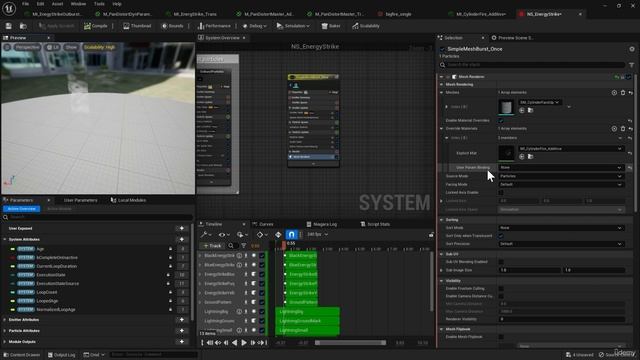Click the SM_Cylinder mesh thumbnail
Viewport: 640px width, 360px height.
pyautogui.click(x=506, y=107)
